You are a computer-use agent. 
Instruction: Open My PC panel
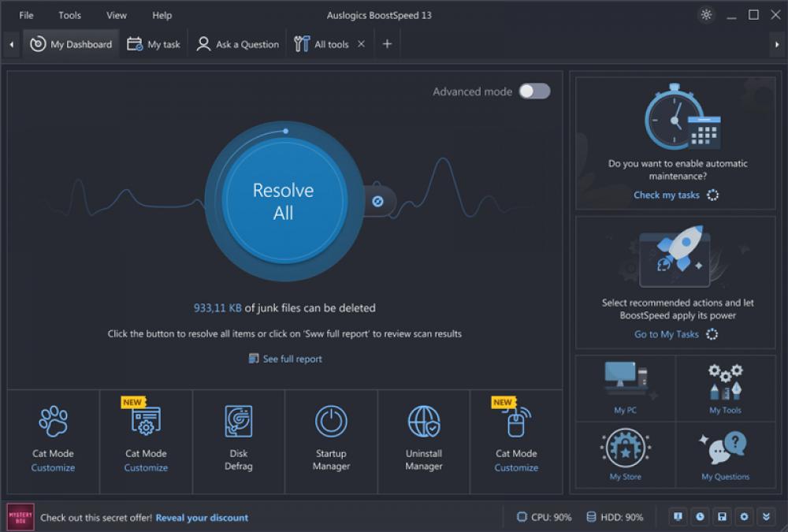click(625, 386)
